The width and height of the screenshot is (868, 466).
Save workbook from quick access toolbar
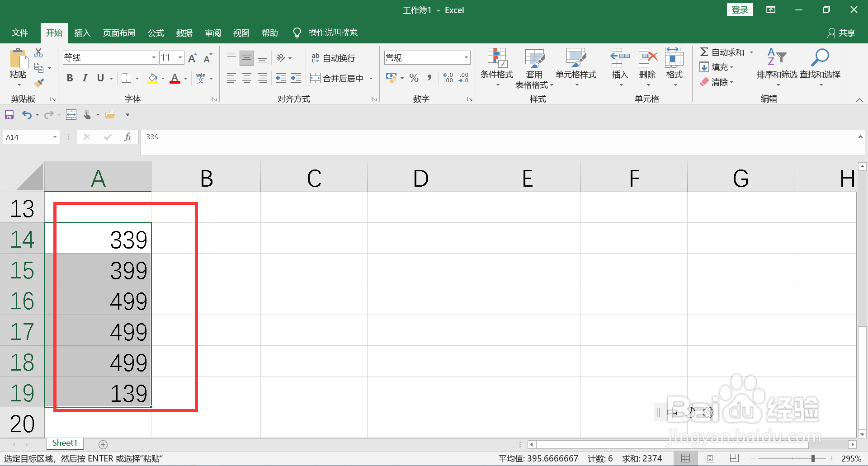click(9, 115)
